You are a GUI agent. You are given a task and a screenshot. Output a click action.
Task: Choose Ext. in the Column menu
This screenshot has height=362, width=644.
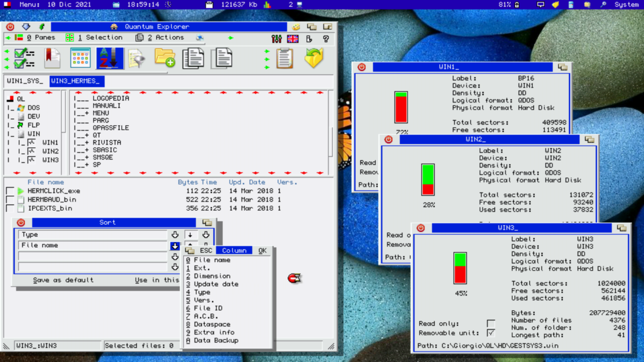pos(198,268)
